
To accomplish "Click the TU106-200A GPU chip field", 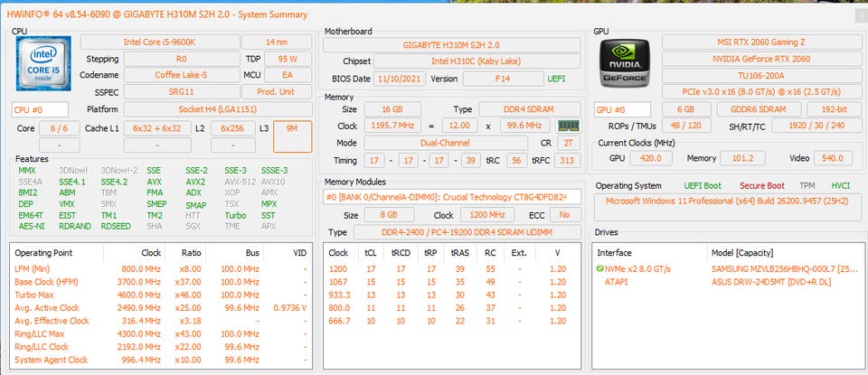I will (761, 75).
